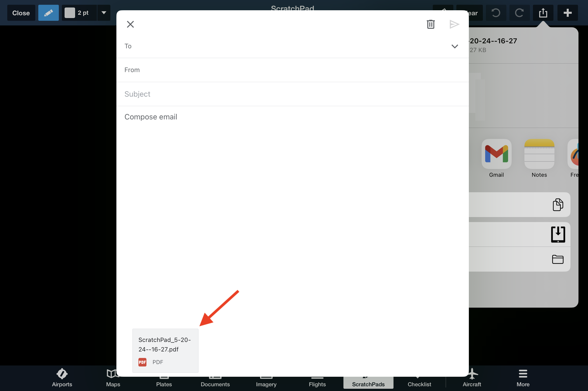Screen dimensions: 588x391
Task: Expand the To field recipients chevron
Action: click(455, 46)
